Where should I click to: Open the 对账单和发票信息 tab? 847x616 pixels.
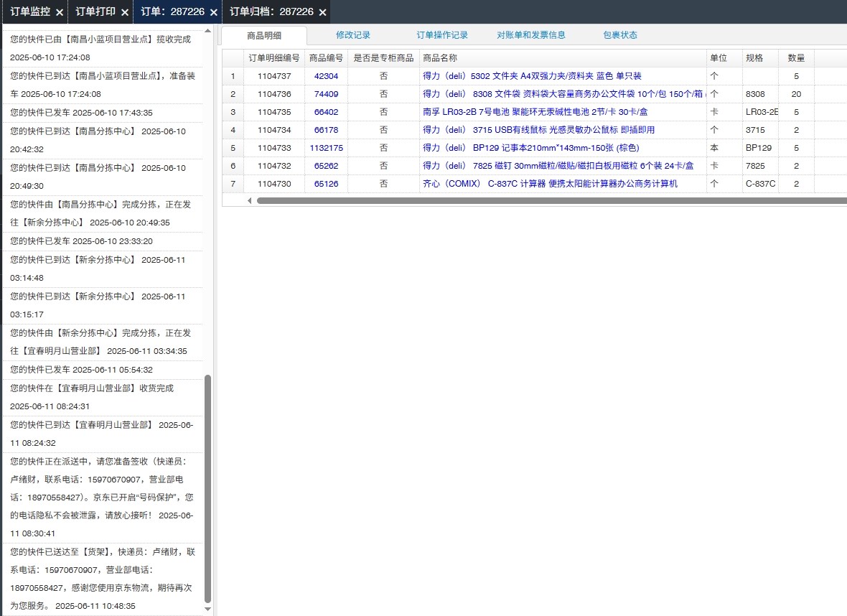pos(531,35)
